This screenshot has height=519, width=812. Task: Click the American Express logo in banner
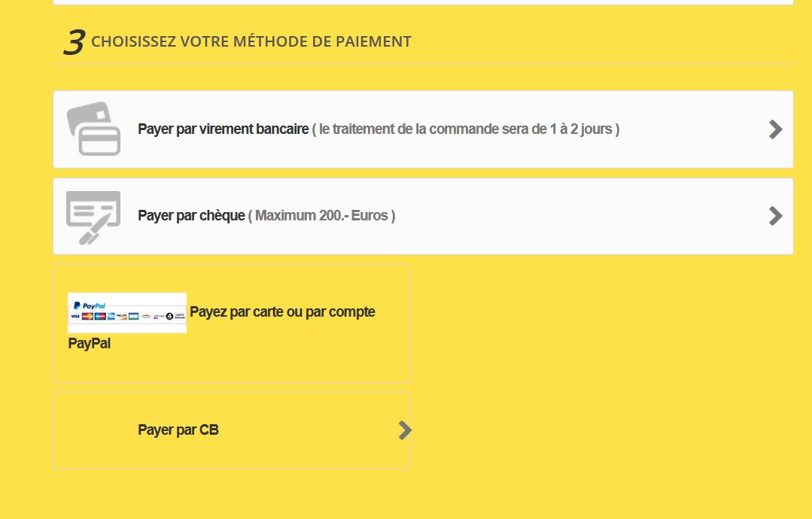click(x=111, y=316)
